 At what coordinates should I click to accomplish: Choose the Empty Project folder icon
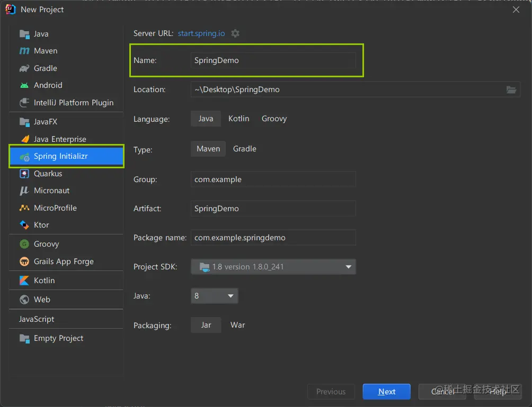[x=24, y=338]
